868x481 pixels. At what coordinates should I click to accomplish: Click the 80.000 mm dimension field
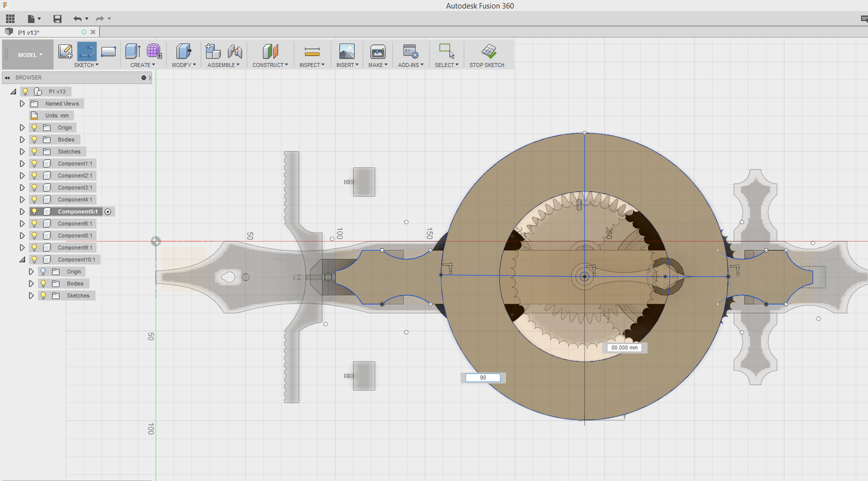pos(624,347)
